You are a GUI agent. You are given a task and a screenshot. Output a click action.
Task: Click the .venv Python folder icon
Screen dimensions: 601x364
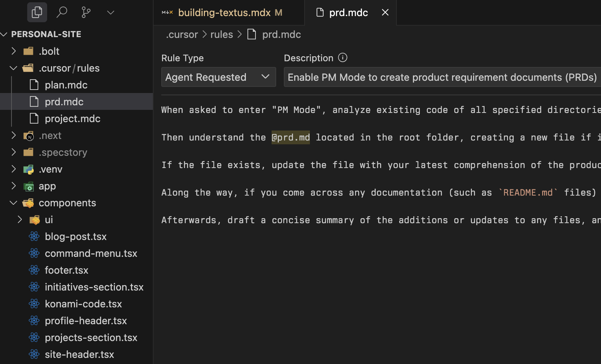(28, 169)
